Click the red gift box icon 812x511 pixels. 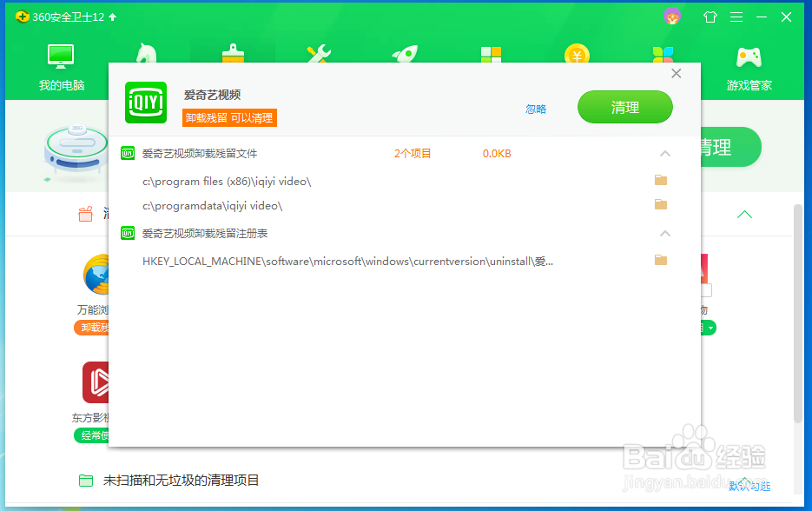[x=85, y=214]
